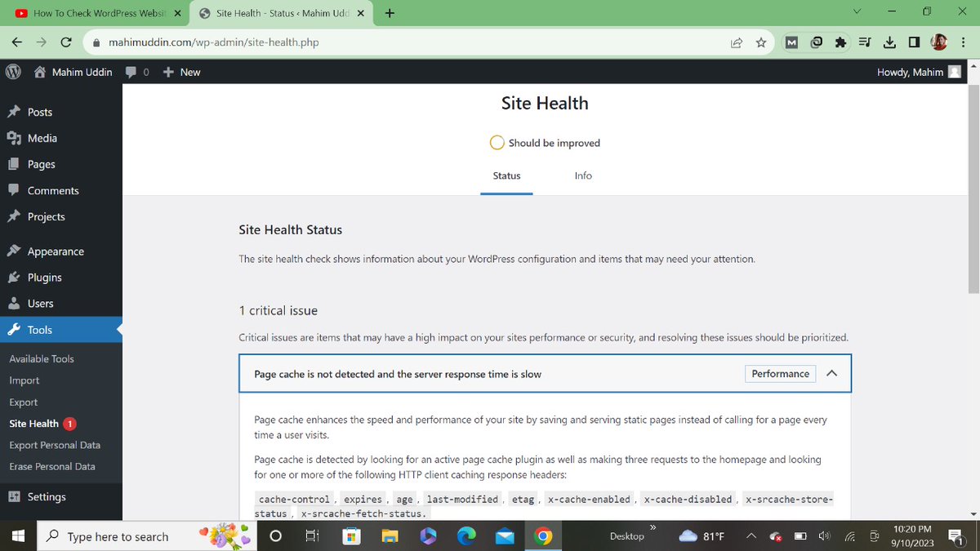Click the Windows taskbar search box
The width and height of the screenshot is (980, 551).
coord(147,536)
